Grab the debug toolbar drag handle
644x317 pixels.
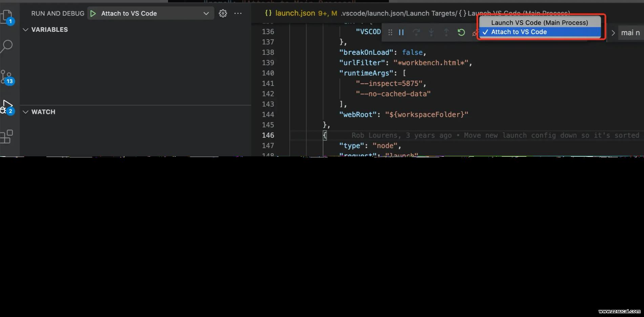coord(390,32)
